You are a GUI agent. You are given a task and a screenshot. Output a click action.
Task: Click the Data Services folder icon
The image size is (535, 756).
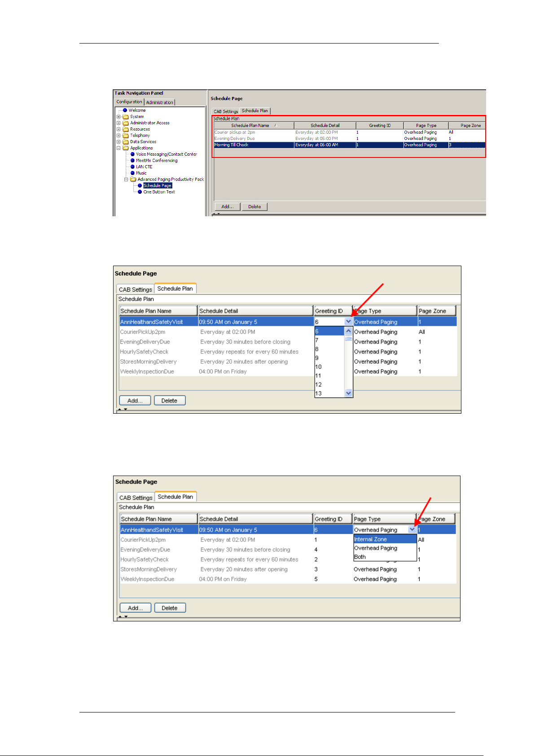[x=126, y=142]
